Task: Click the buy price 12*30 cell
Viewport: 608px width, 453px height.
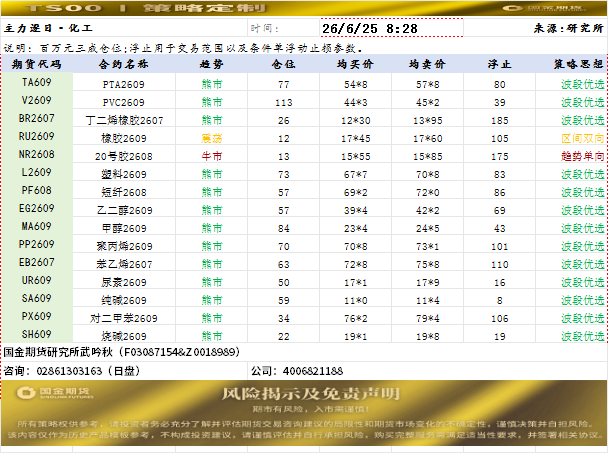Action: pyautogui.click(x=355, y=120)
